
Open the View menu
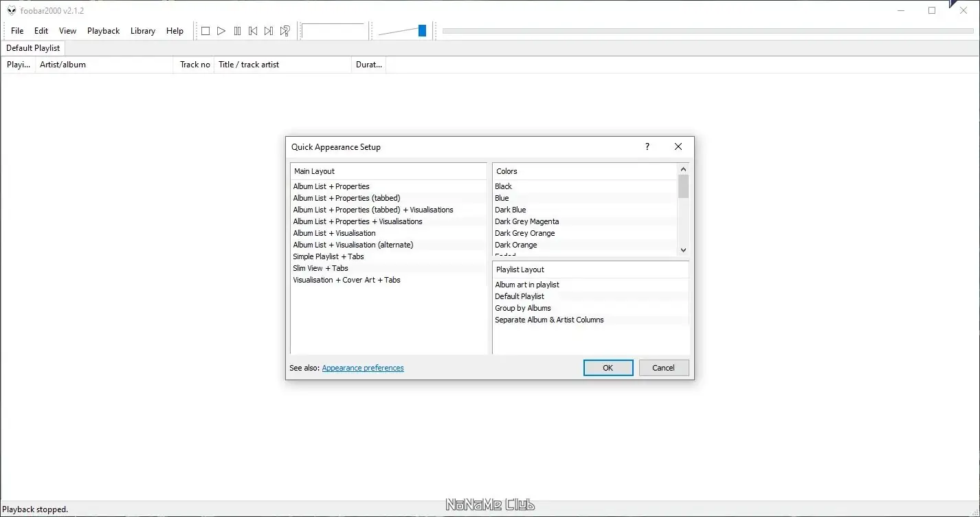67,31
